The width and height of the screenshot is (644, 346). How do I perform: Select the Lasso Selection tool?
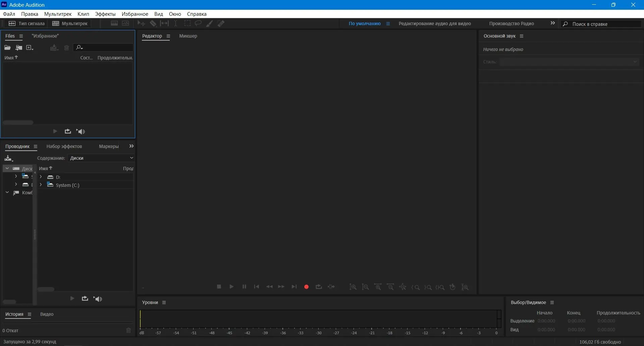198,23
